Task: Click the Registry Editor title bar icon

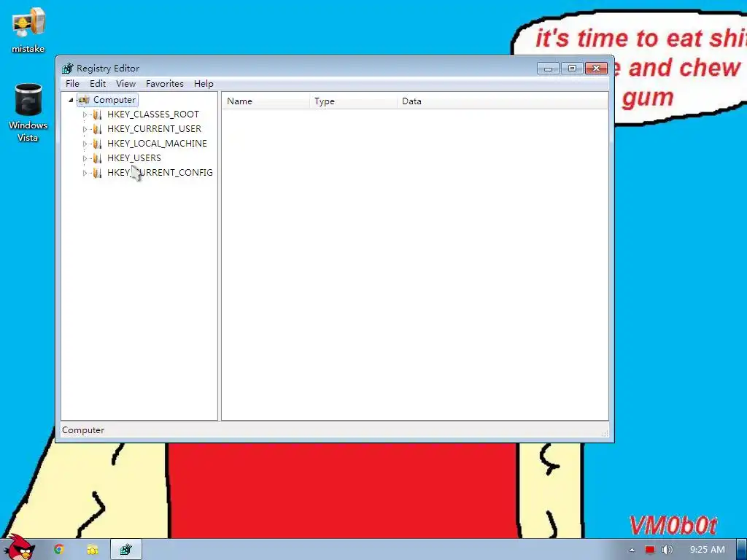Action: pyautogui.click(x=68, y=69)
